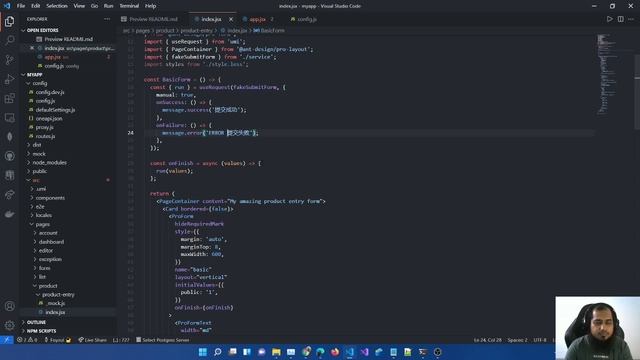Expand the components folder

tap(50, 198)
